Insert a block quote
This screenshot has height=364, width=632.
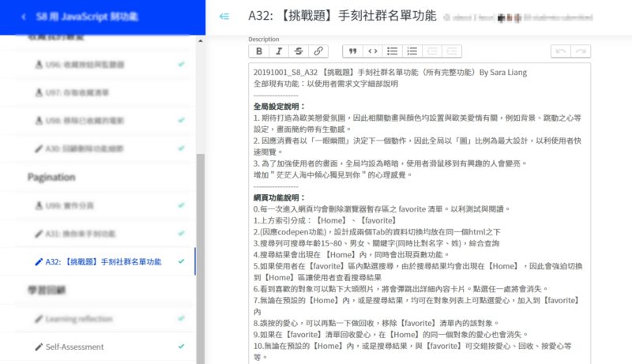click(352, 51)
